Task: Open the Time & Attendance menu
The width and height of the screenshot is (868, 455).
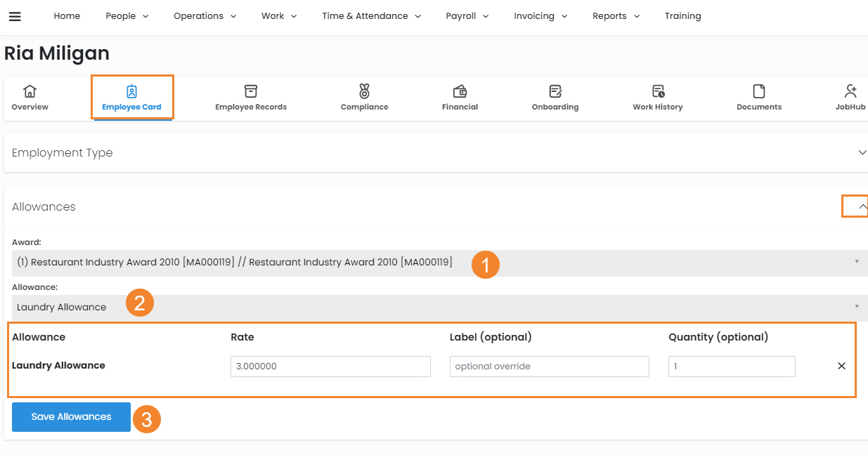Action: (x=371, y=16)
